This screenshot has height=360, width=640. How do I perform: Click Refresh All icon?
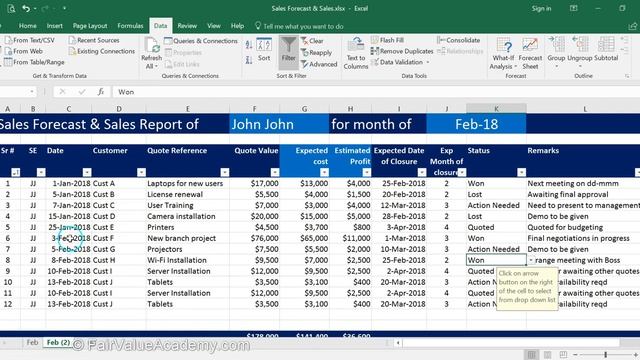[x=151, y=53]
